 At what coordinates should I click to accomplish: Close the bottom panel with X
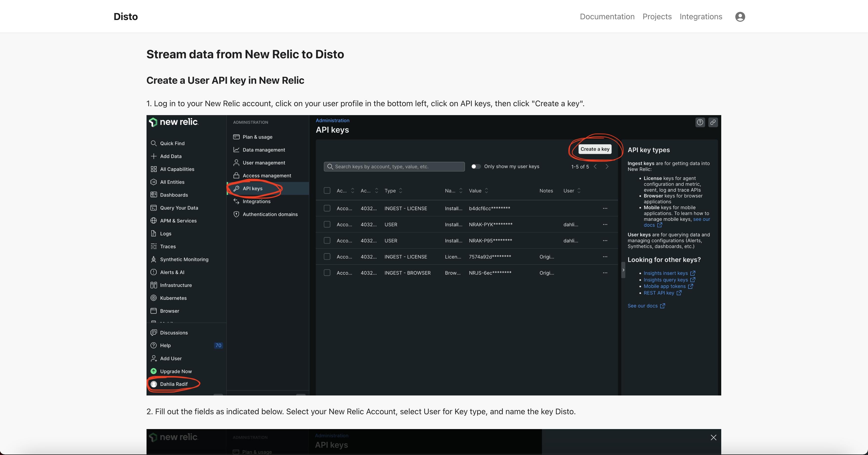[x=713, y=437]
